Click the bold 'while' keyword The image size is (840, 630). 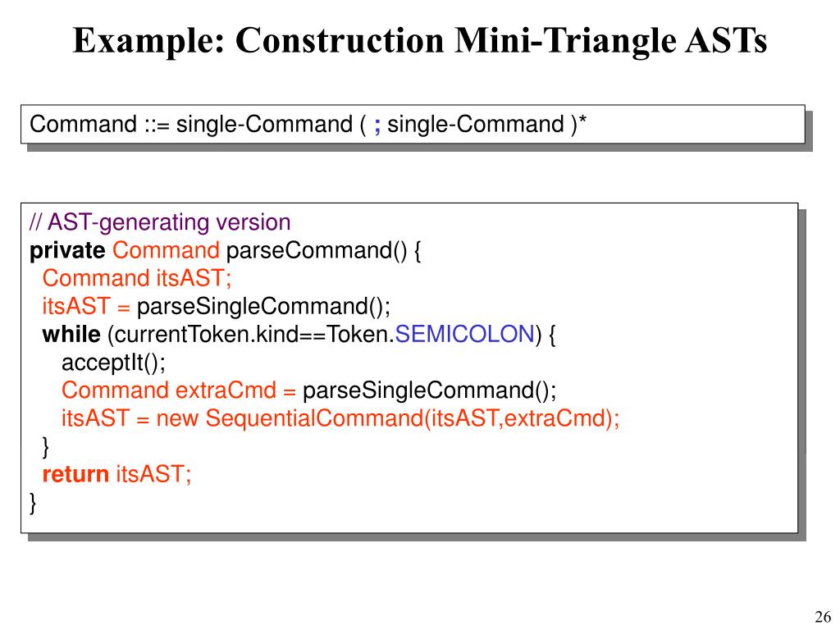coord(71,335)
